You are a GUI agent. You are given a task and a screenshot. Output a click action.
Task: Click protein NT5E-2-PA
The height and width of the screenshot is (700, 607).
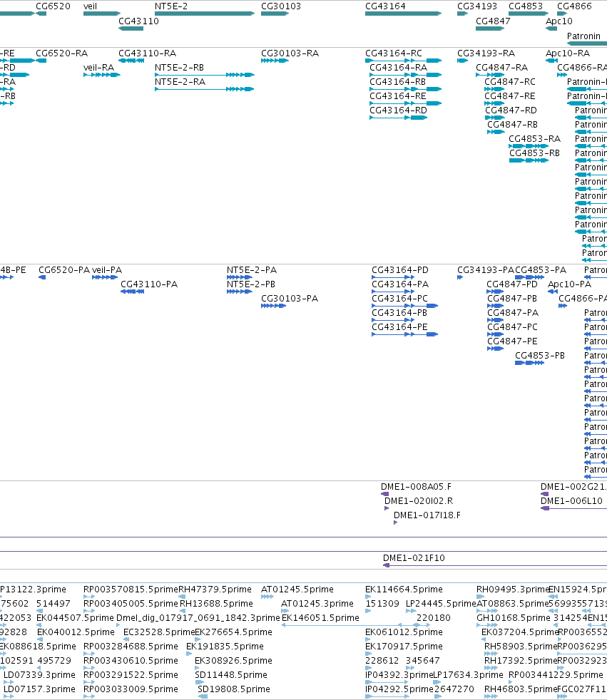(252, 270)
